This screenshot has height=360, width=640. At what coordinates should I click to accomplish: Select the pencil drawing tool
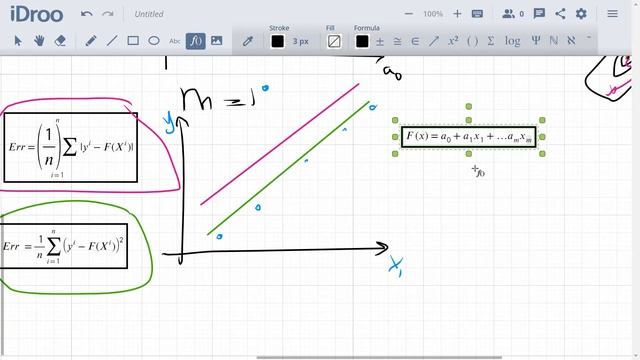pos(91,41)
